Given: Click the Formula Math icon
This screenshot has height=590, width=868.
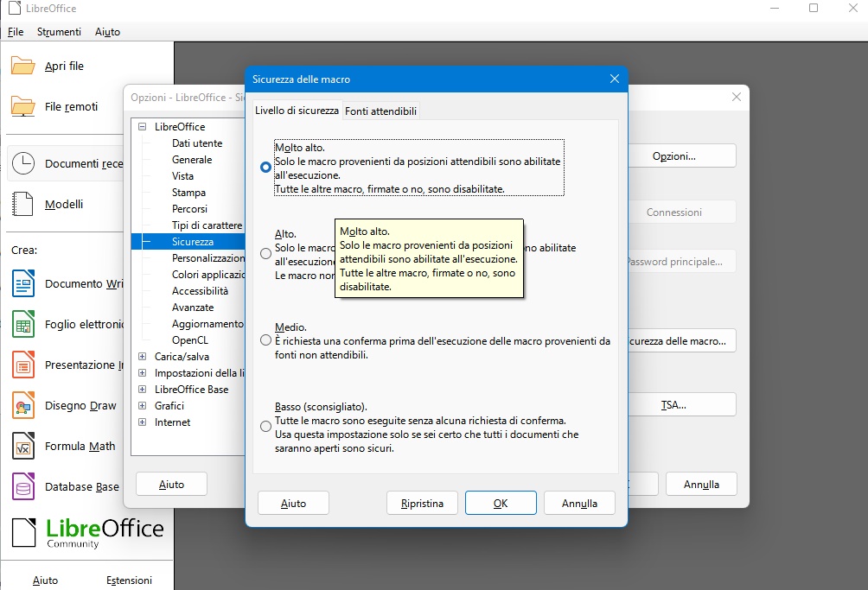Looking at the screenshot, I should [x=23, y=447].
